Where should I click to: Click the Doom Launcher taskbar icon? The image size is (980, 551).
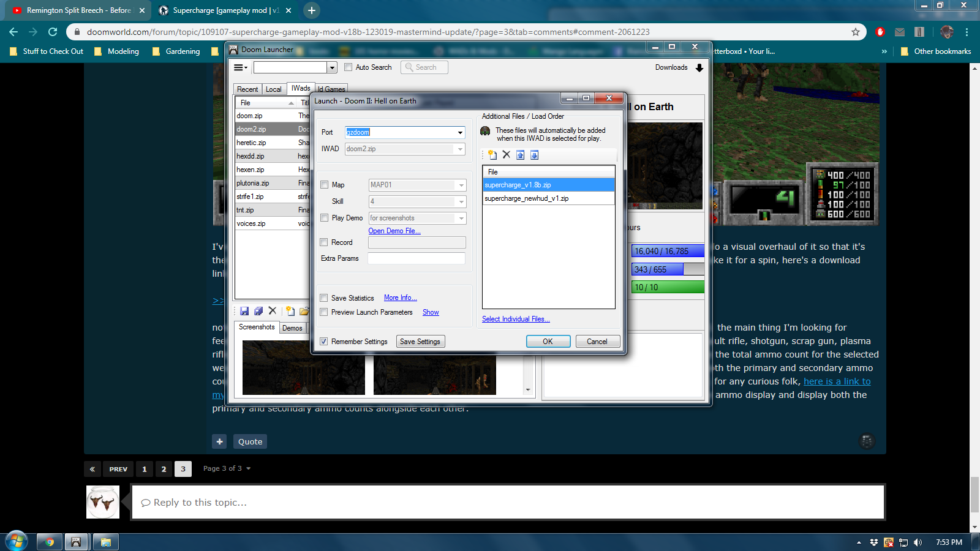pyautogui.click(x=76, y=542)
